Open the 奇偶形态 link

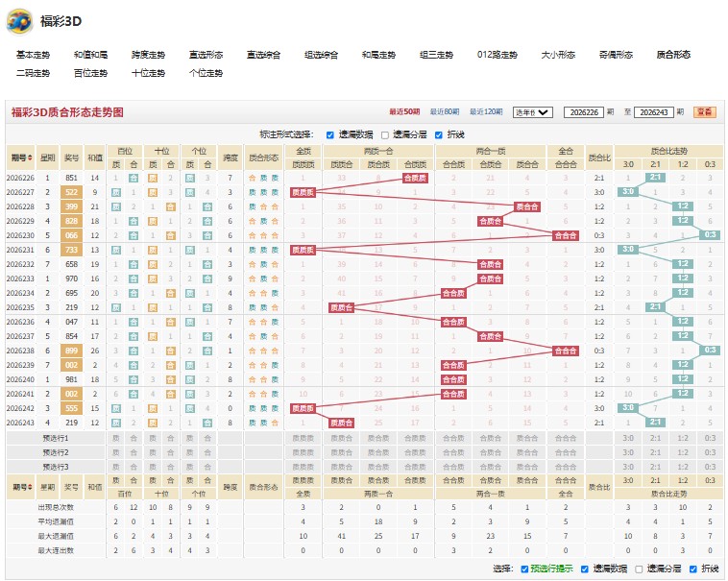(616, 55)
